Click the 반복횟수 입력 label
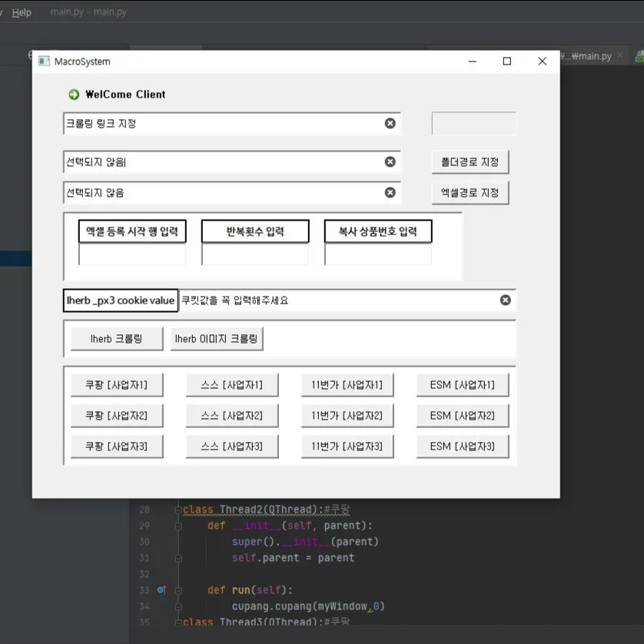The height and width of the screenshot is (644, 644). click(255, 231)
